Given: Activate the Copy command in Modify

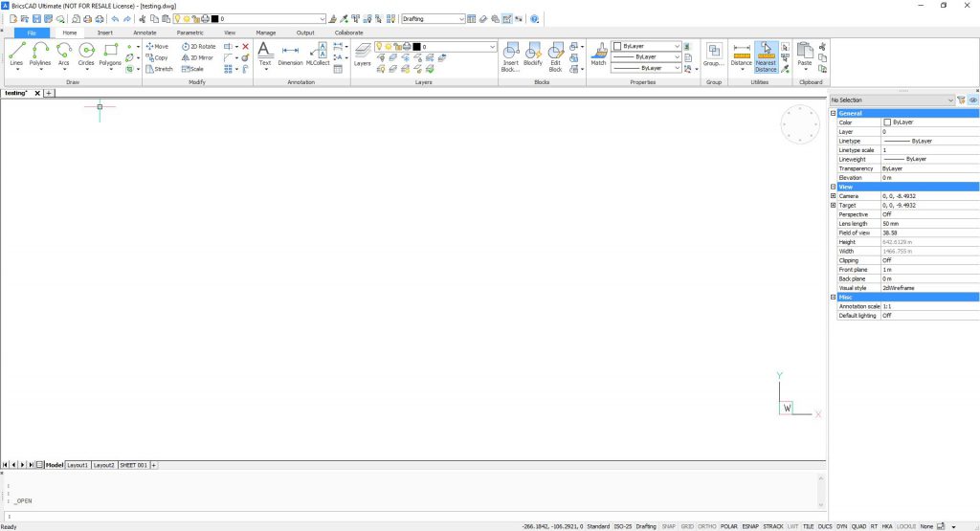Looking at the screenshot, I should pos(157,57).
